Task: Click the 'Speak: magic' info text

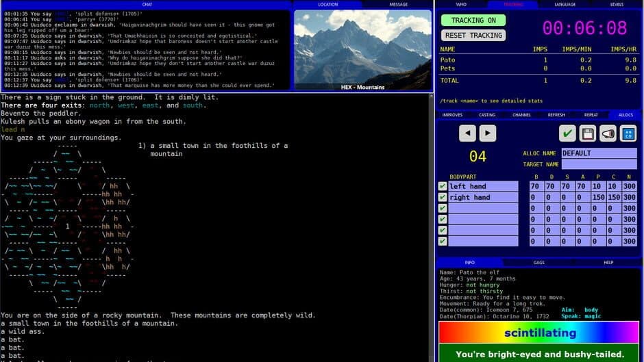Action: click(581, 316)
